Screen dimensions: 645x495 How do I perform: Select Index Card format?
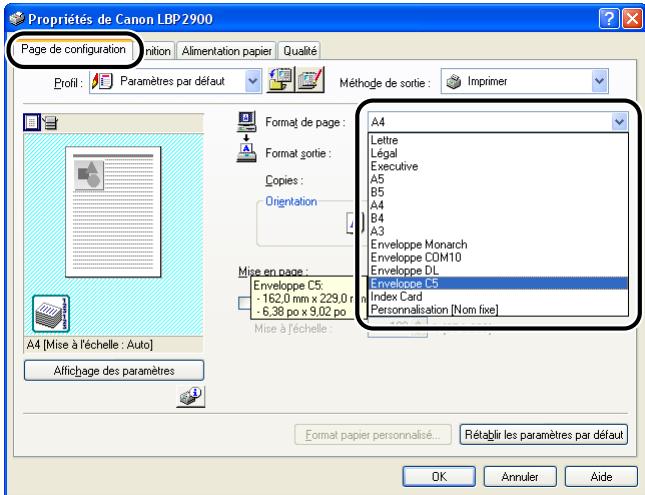(x=498, y=297)
